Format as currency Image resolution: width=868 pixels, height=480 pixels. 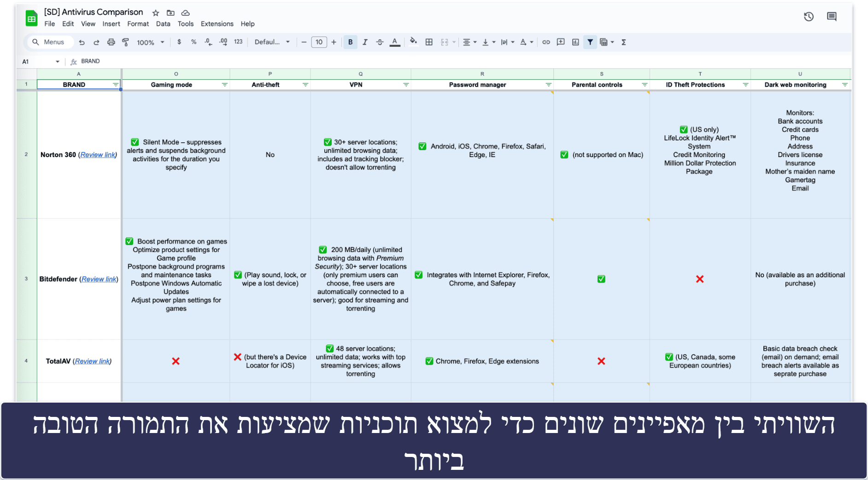point(179,42)
